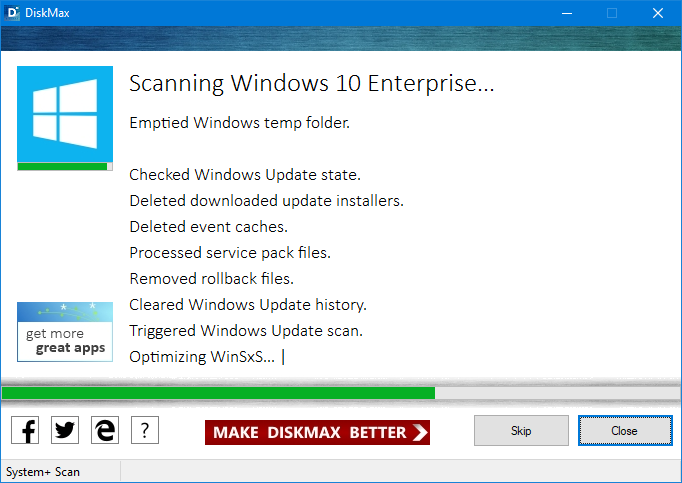Screen dimensions: 682x483
Task: Click the main green scan progress bar
Action: (341, 393)
